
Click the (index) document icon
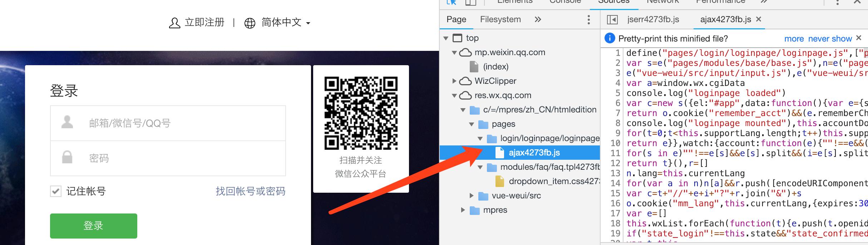(474, 67)
